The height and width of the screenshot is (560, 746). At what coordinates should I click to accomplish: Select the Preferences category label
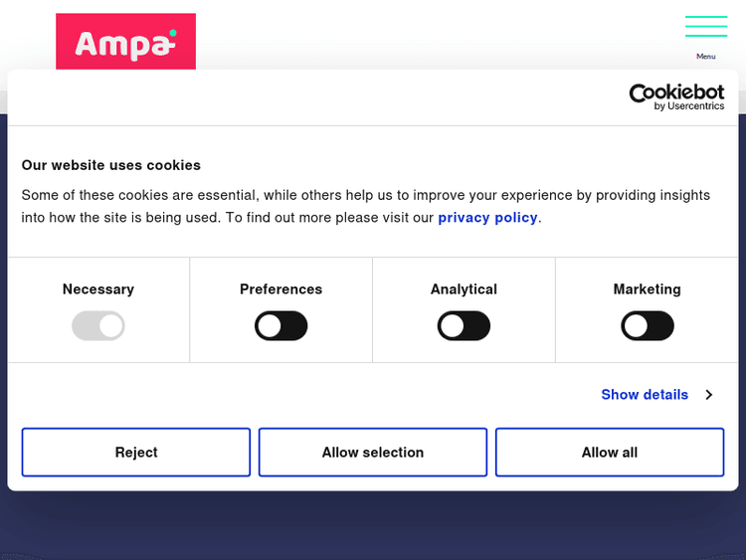(x=281, y=289)
